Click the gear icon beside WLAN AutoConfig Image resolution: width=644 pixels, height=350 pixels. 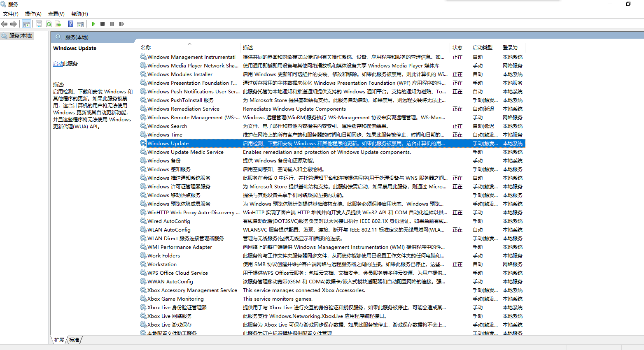[143, 229]
